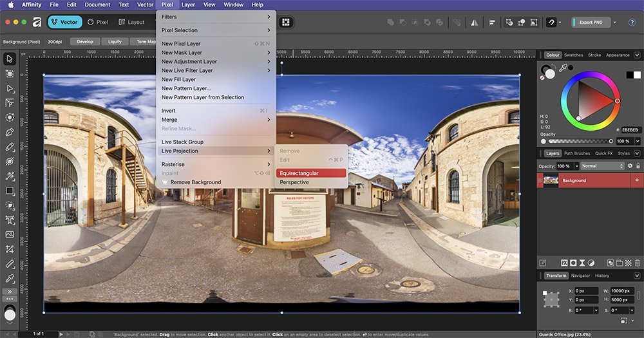Select the Colour Picker eyedropper tool in left toolbar
This screenshot has height=338, width=644.
click(x=10, y=279)
